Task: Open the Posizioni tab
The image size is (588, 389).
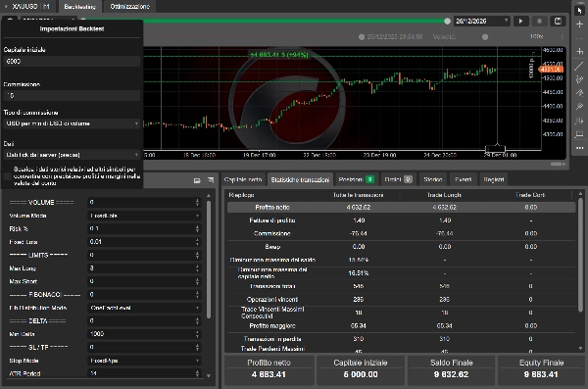Action: click(x=356, y=179)
